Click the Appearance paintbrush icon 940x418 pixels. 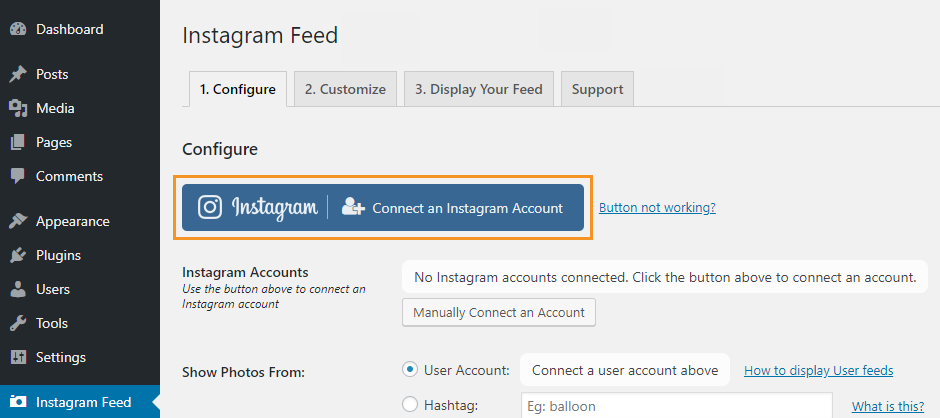(19, 221)
